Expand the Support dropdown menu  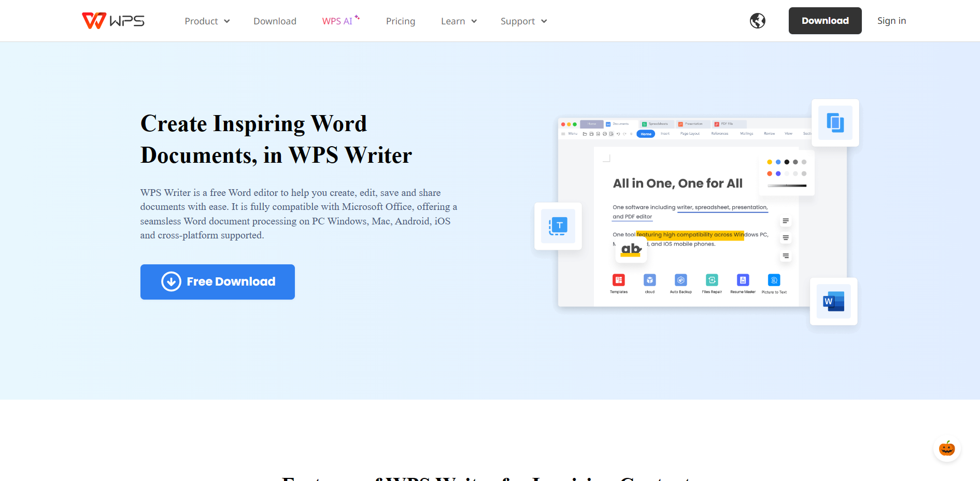point(523,21)
